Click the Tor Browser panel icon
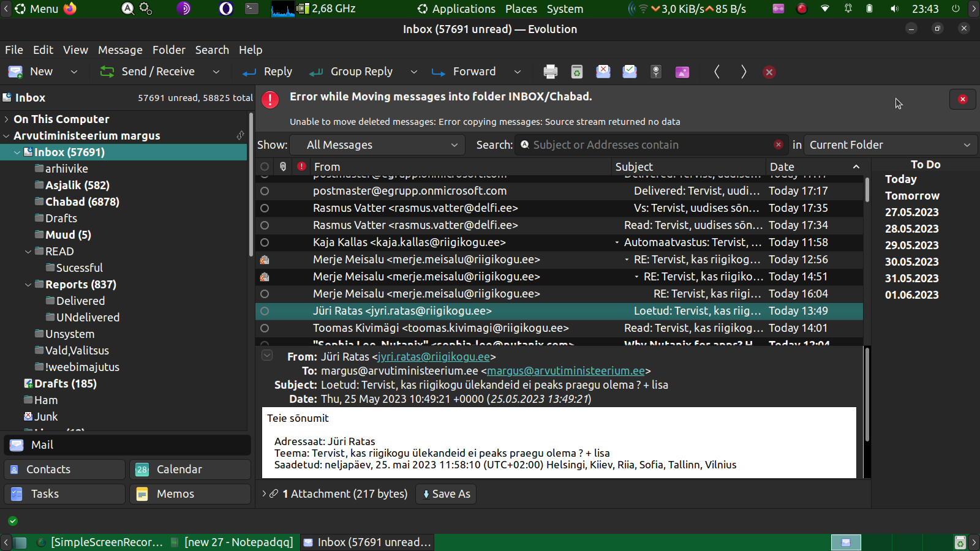 (184, 9)
